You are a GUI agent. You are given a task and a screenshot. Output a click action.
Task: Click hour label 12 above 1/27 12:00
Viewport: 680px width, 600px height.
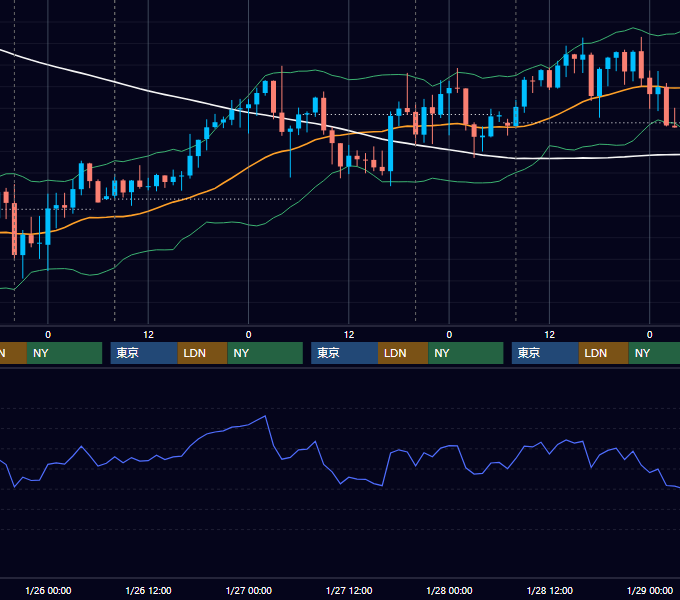point(349,334)
